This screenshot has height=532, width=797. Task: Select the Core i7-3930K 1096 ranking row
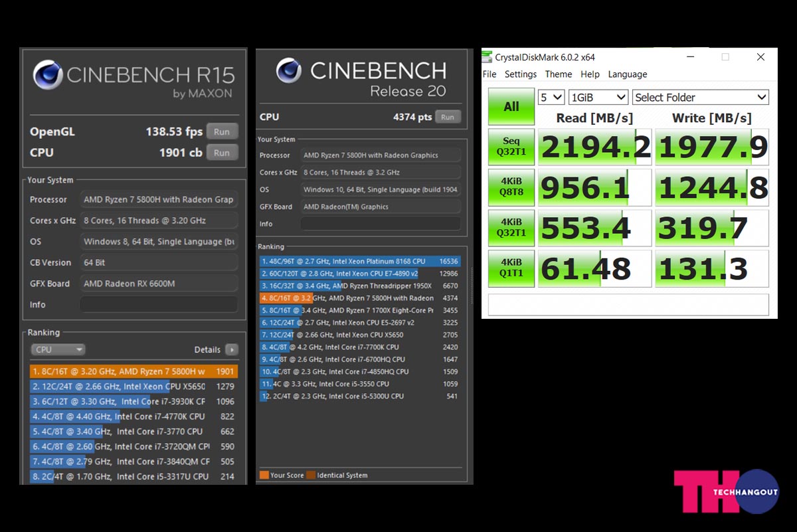point(133,401)
